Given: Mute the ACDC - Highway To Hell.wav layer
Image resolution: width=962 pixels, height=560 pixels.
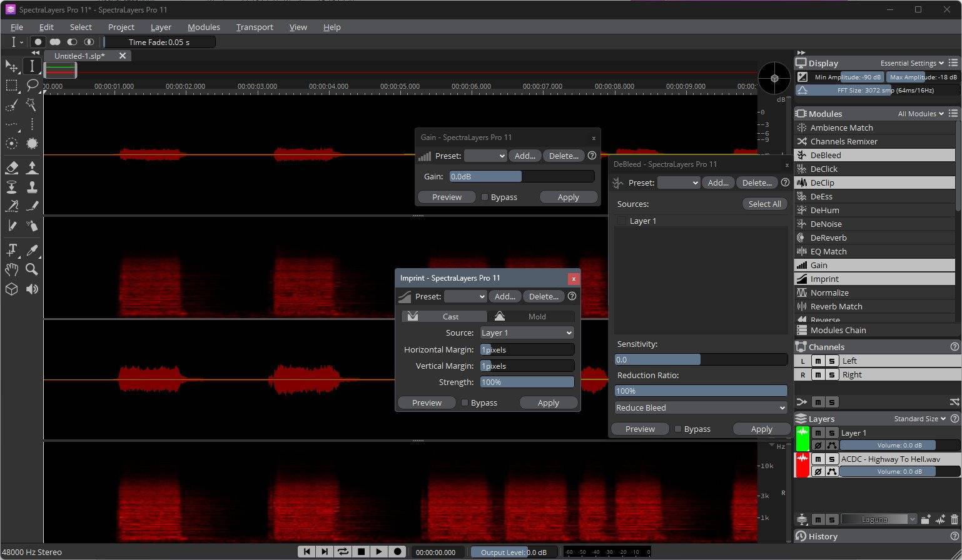Looking at the screenshot, I should tap(818, 459).
